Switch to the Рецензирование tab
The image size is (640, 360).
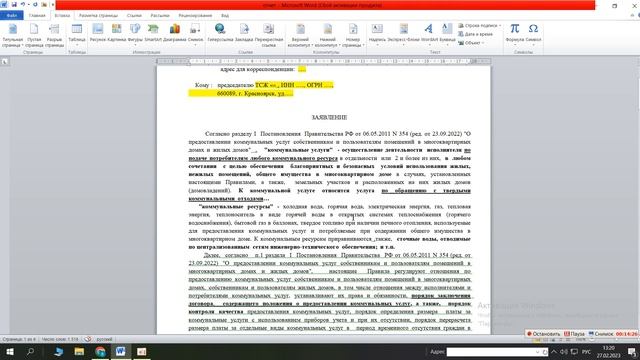click(x=195, y=16)
